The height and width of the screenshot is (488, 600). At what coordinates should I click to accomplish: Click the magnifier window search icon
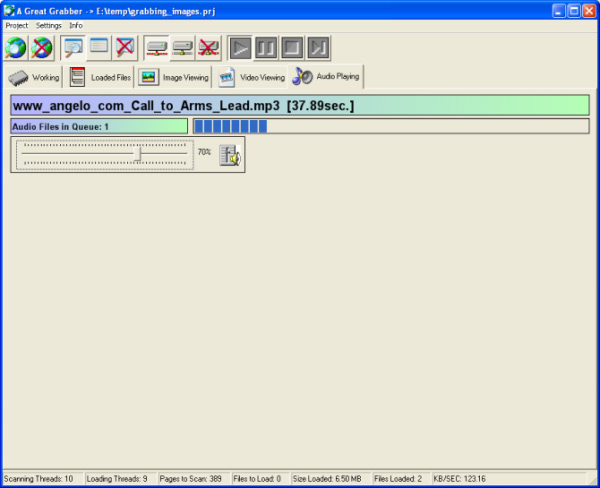[x=73, y=47]
